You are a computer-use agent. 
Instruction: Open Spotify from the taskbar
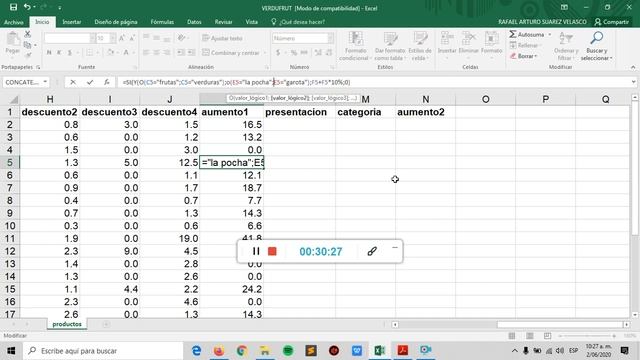coord(288,351)
